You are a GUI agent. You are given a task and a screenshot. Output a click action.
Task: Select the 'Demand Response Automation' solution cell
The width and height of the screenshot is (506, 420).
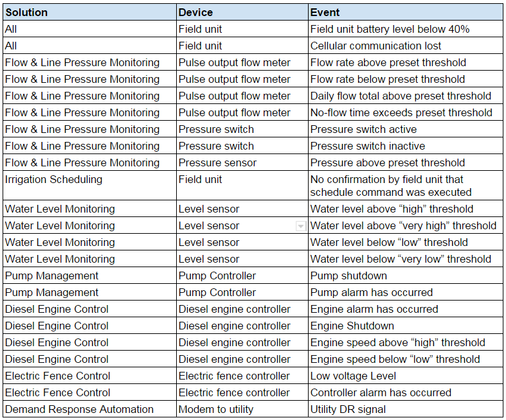79,409
